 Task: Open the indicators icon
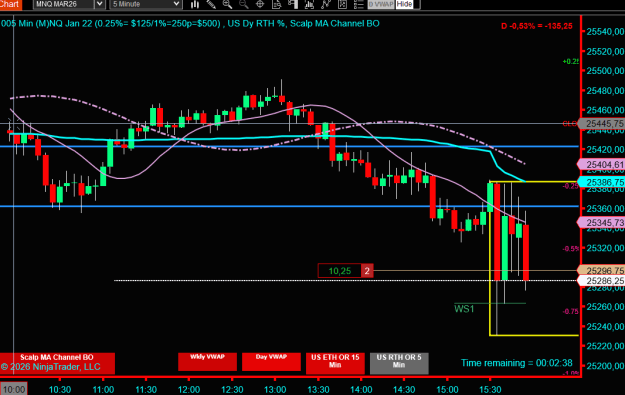point(309,4)
